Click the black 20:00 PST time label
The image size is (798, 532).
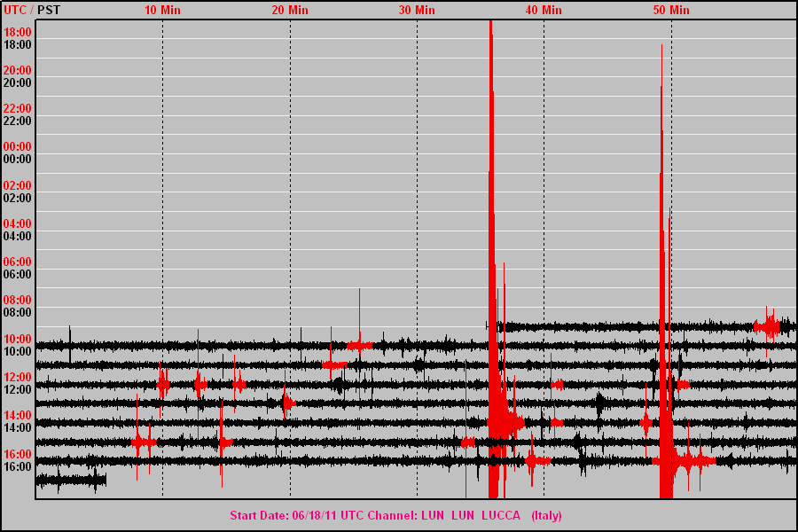tap(18, 83)
